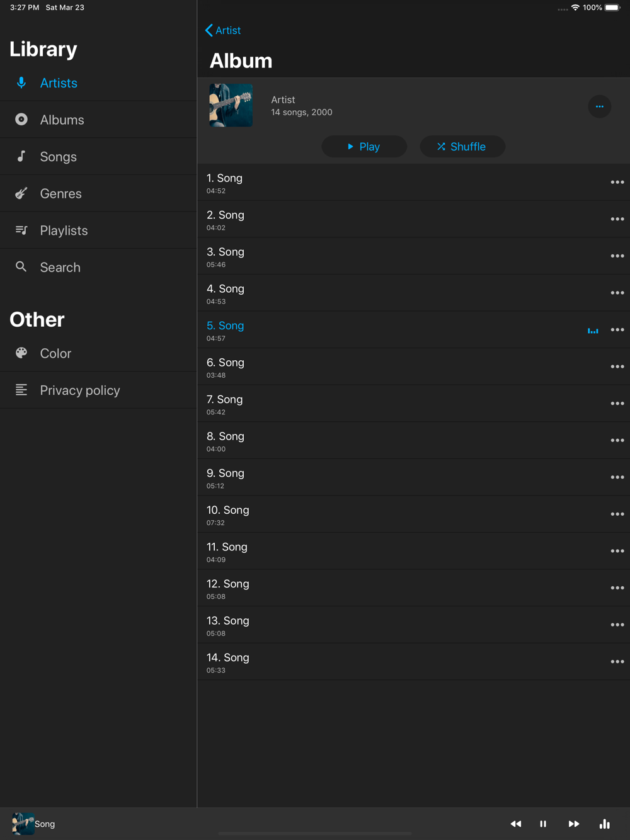Show more options for song 10
Screen dimensions: 630x840
(617, 514)
